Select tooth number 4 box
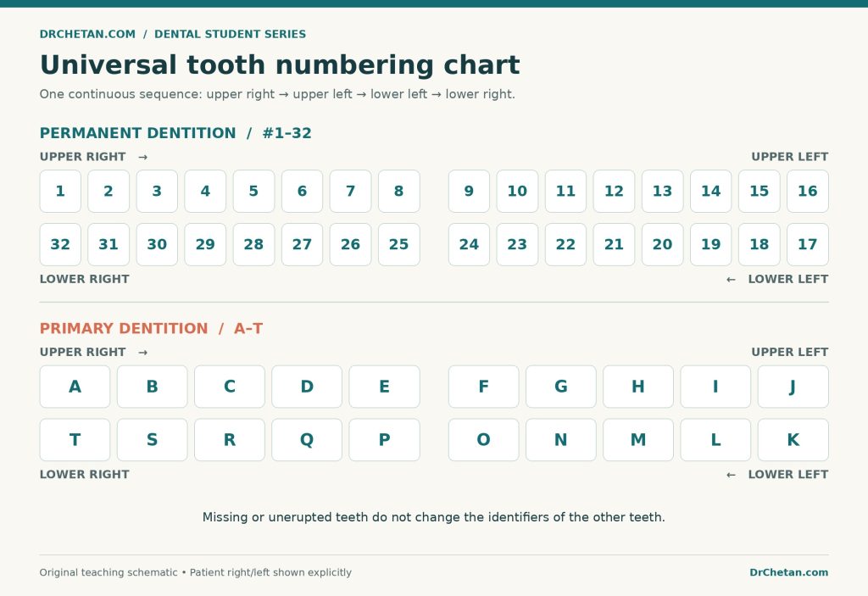 [205, 191]
